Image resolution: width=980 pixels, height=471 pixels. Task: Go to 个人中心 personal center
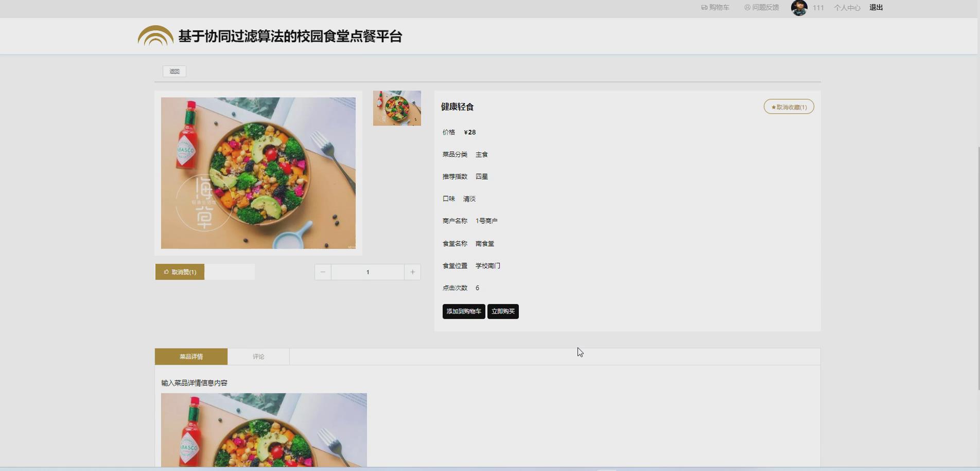click(x=847, y=8)
